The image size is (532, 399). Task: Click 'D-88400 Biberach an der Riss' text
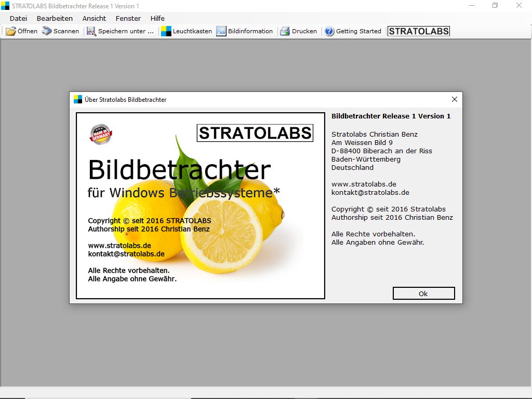point(382,151)
